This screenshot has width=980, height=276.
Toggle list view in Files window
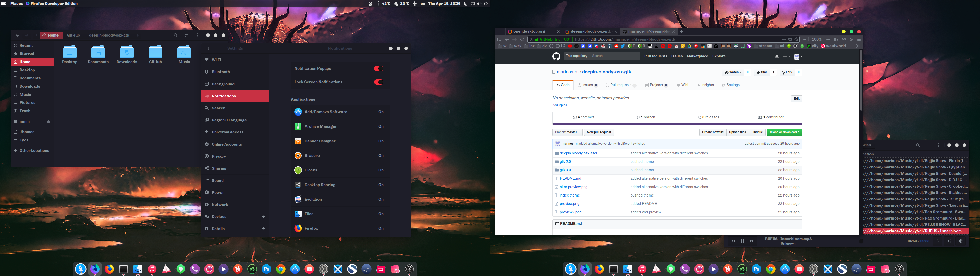coord(186,35)
